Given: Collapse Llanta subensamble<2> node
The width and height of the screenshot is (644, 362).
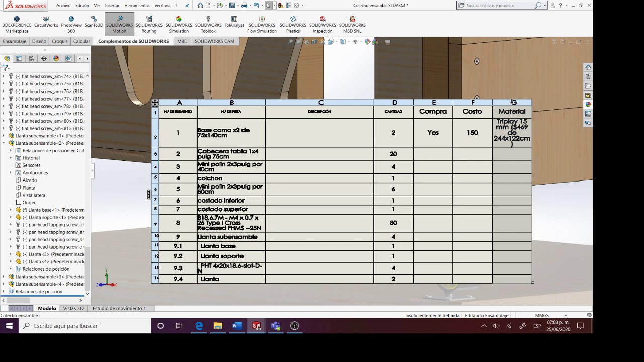Looking at the screenshot, I should click(4, 143).
